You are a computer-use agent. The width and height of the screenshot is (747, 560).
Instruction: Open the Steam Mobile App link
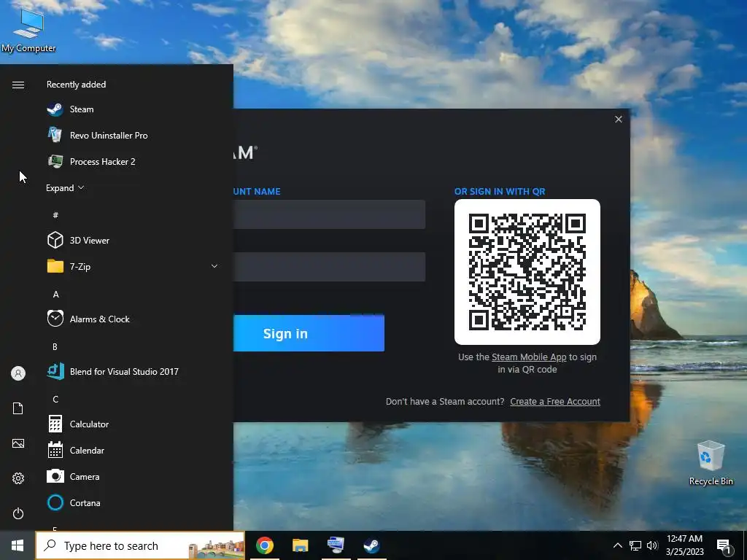click(x=529, y=357)
